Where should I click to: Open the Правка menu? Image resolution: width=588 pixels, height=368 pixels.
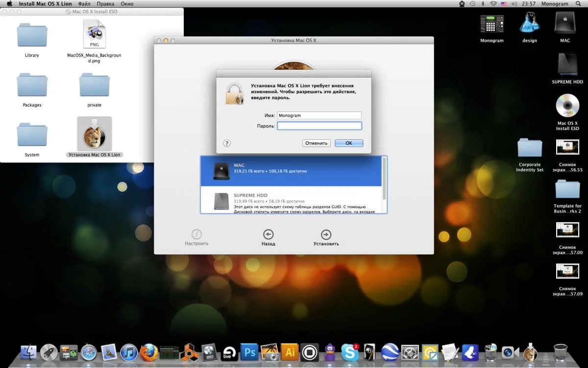[x=105, y=4]
